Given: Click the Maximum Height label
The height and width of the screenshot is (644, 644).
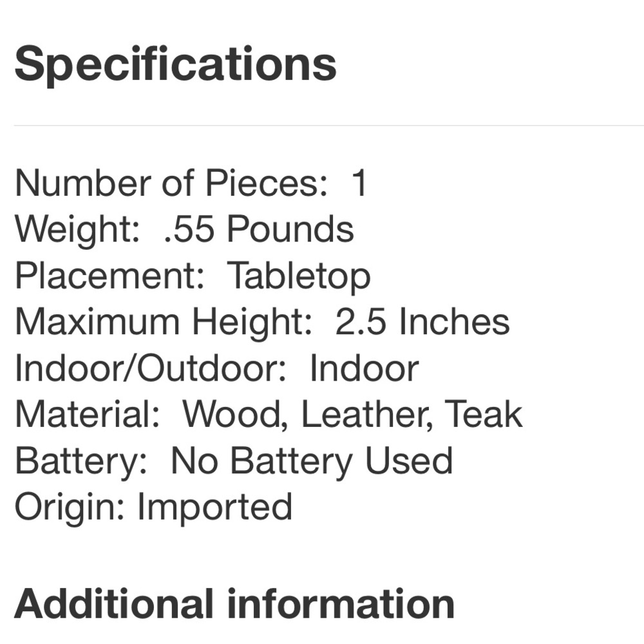Looking at the screenshot, I should (x=164, y=322).
